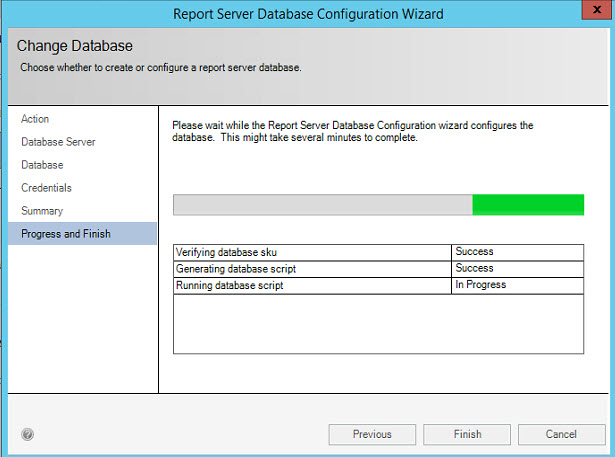Click the window title 'Report Server Database Configuration Wizard'
The image size is (615, 457).
click(x=308, y=14)
